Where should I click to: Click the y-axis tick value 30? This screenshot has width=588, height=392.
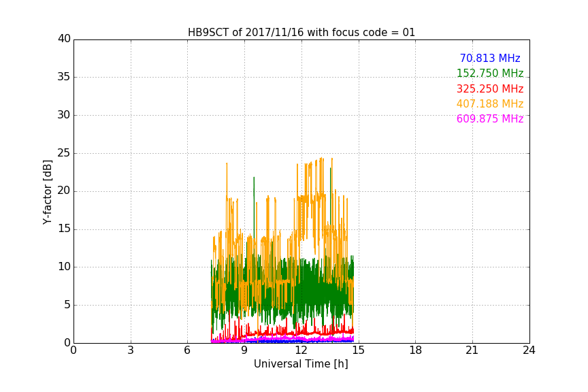[64, 114]
